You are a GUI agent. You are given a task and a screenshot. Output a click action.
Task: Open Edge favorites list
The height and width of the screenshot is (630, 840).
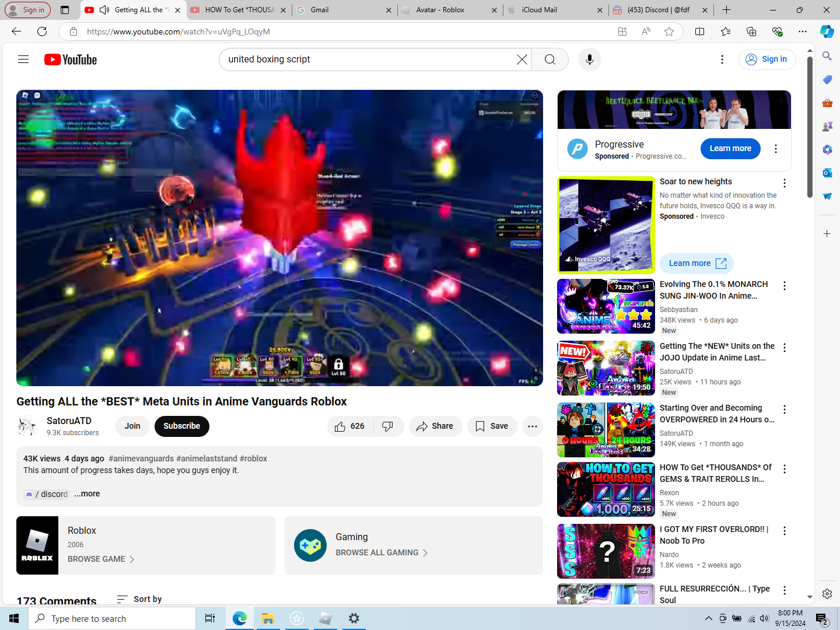pyautogui.click(x=726, y=32)
